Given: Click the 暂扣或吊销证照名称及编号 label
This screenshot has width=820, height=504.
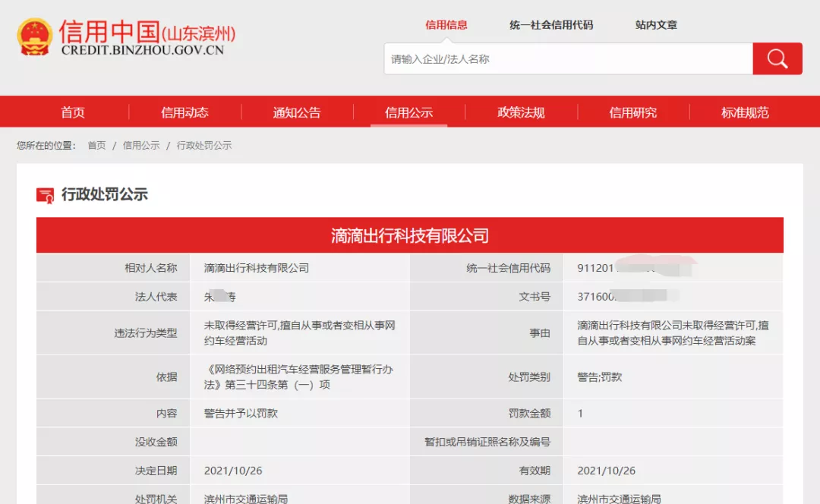Looking at the screenshot, I should [x=487, y=443].
